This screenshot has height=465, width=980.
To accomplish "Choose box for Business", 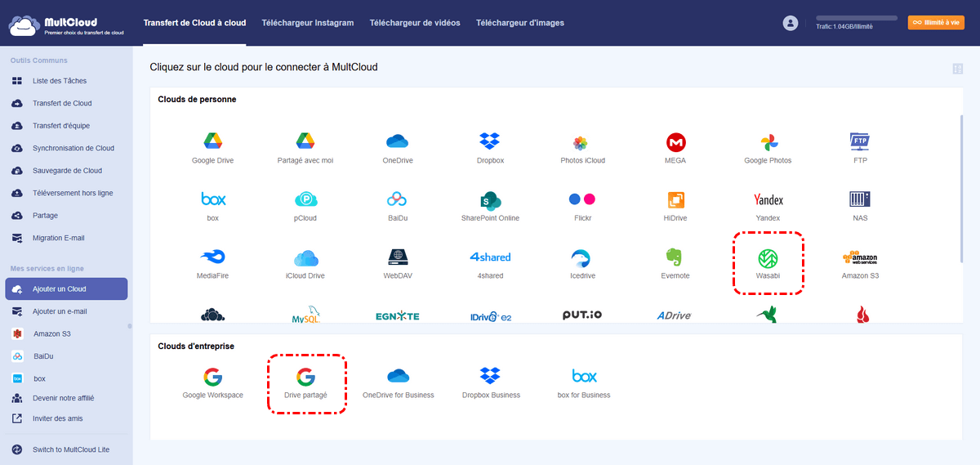I will coord(583,382).
